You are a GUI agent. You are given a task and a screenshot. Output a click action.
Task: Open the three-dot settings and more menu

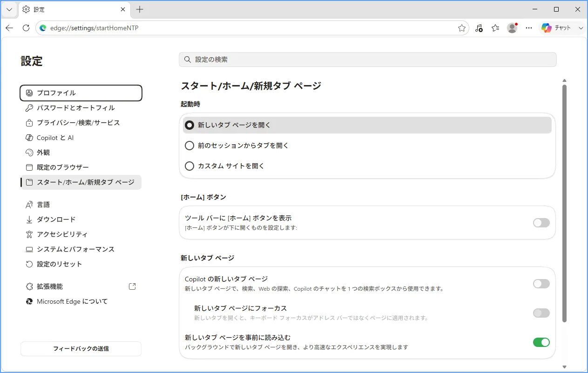point(529,28)
